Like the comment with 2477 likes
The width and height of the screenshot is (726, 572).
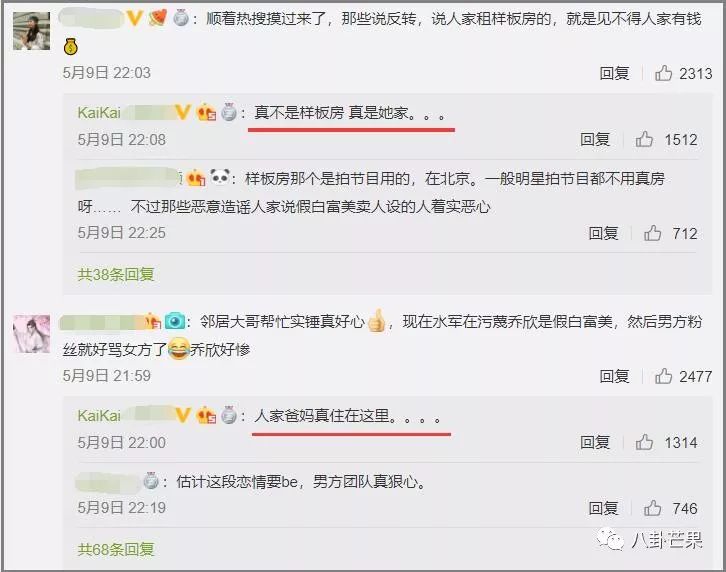[x=663, y=376]
